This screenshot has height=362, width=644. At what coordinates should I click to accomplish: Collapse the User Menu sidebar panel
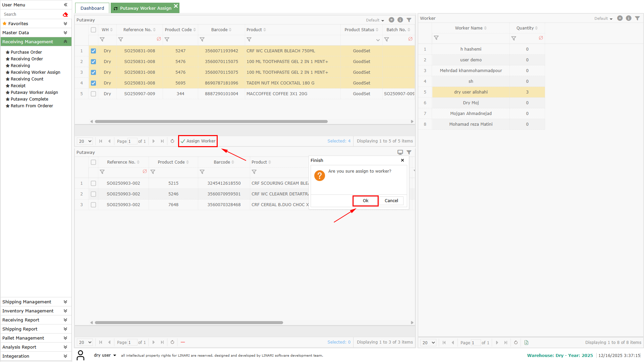point(65,5)
